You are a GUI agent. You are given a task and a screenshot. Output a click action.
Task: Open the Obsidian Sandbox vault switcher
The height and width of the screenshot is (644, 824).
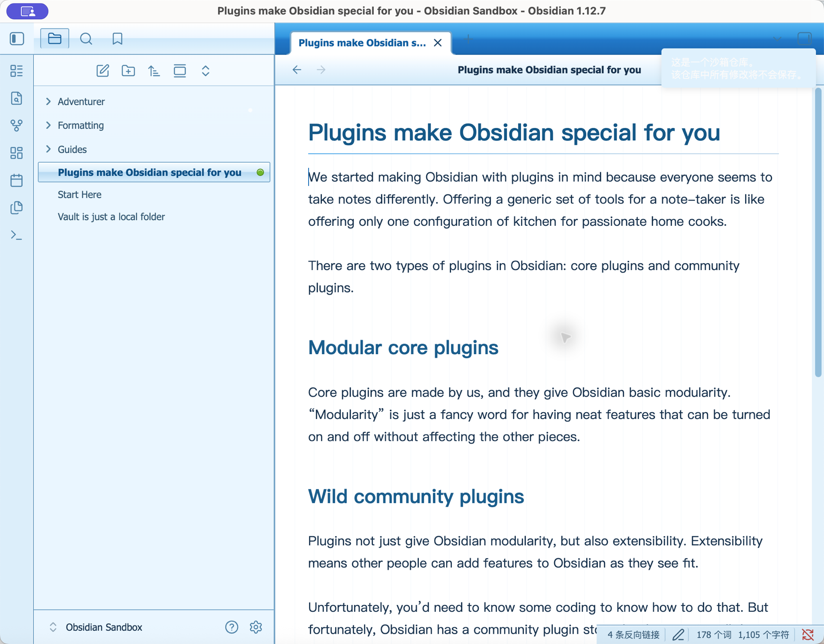(96, 627)
